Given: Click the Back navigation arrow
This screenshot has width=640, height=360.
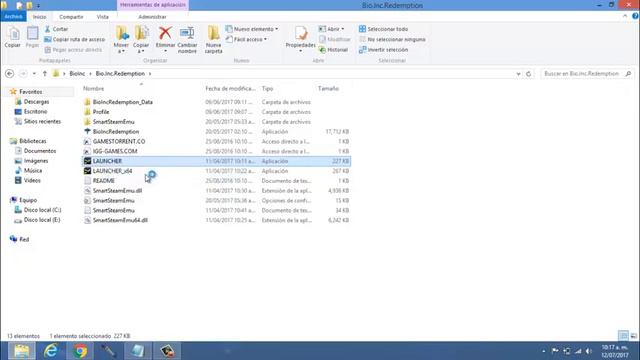Looking at the screenshot, I should pyautogui.click(x=9, y=74).
